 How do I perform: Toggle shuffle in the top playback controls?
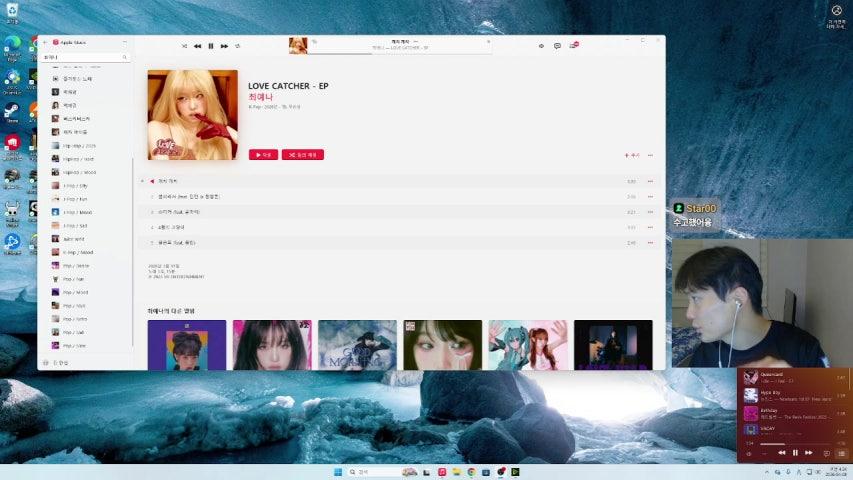point(184,46)
